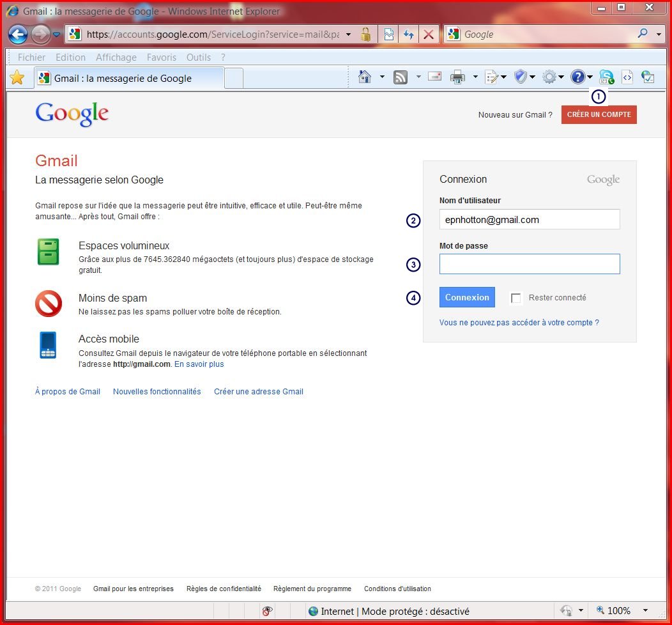Screen dimensions: 672x625
Task: Open a new blank tab
Action: 234,79
